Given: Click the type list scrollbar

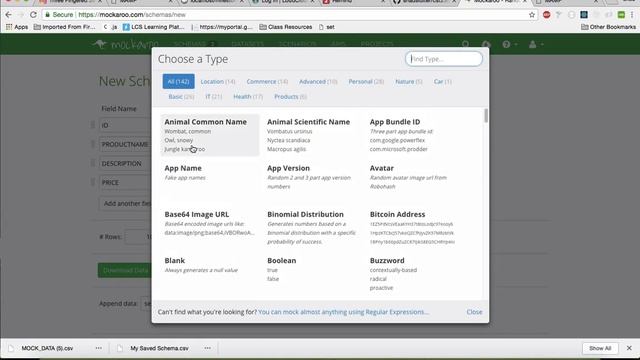Looking at the screenshot, I should 486,116.
